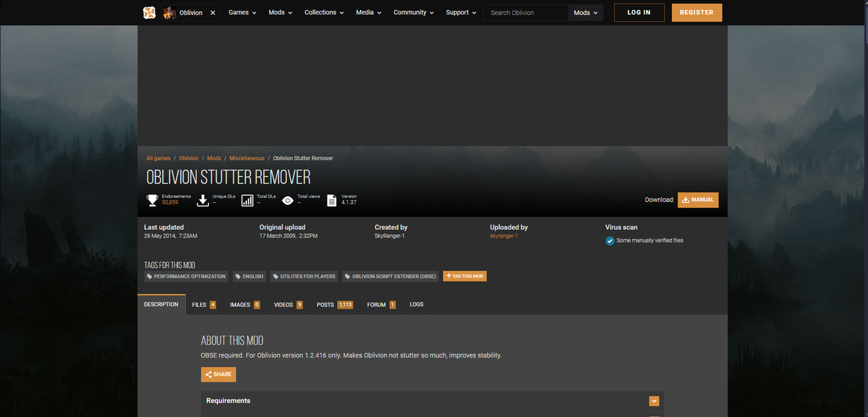Select the ENGLISH tag
The width and height of the screenshot is (868, 417).
[250, 277]
